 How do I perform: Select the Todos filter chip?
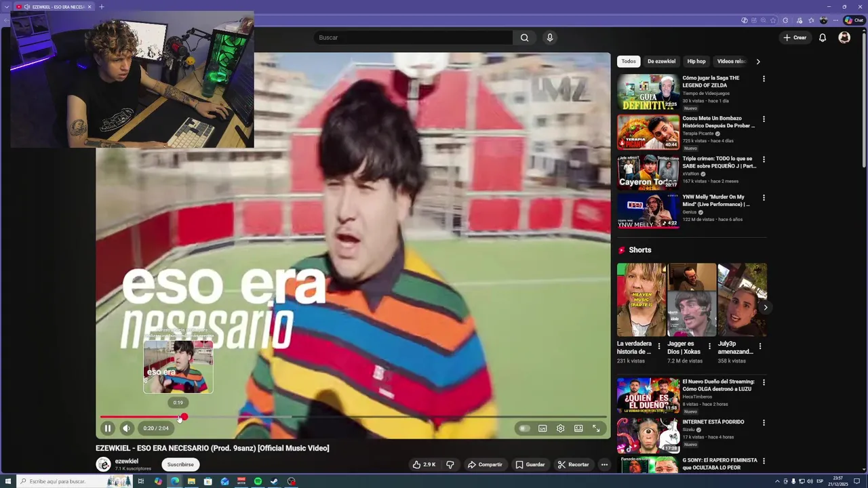[629, 62]
